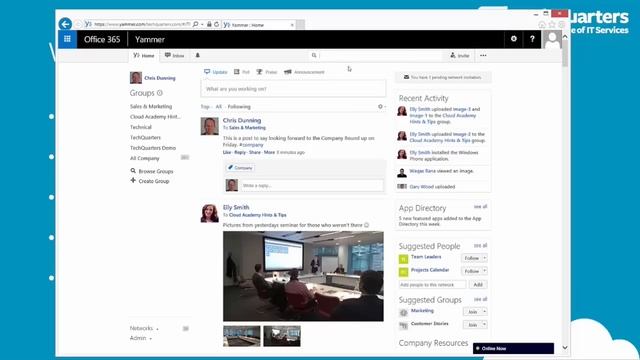Viewport: 640px width, 360px height.
Task: Click the address bar search icon
Action: coord(196,24)
